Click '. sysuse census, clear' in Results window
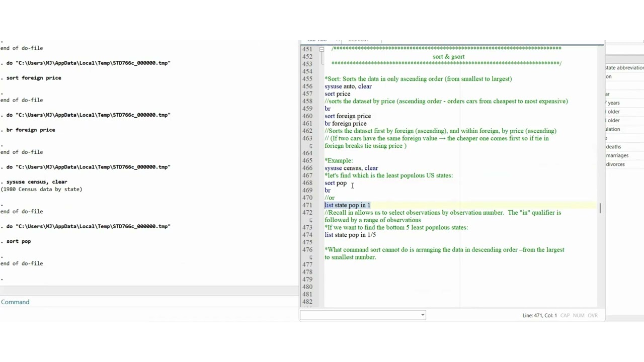This screenshot has height=362, width=644. [34, 182]
